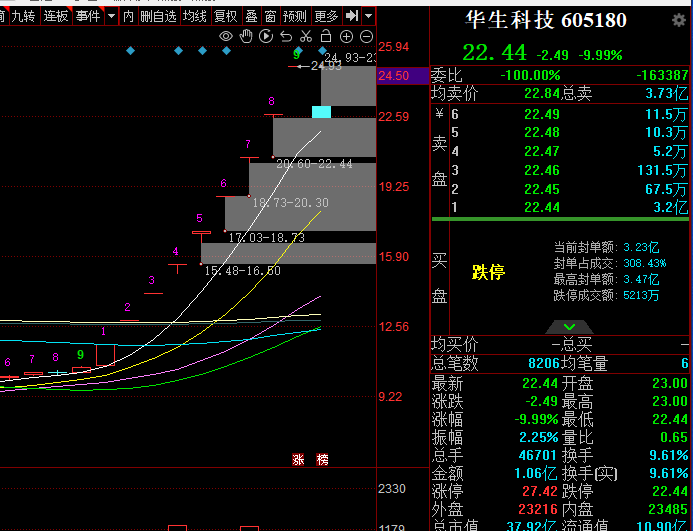Select the 连板 toolbar tab
The height and width of the screenshot is (531, 693).
[56, 16]
